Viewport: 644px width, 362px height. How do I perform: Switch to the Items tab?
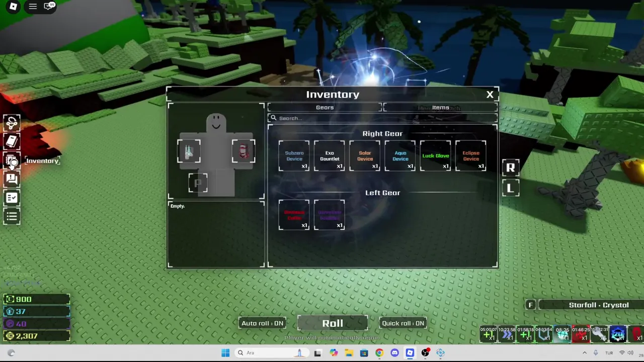pos(440,107)
